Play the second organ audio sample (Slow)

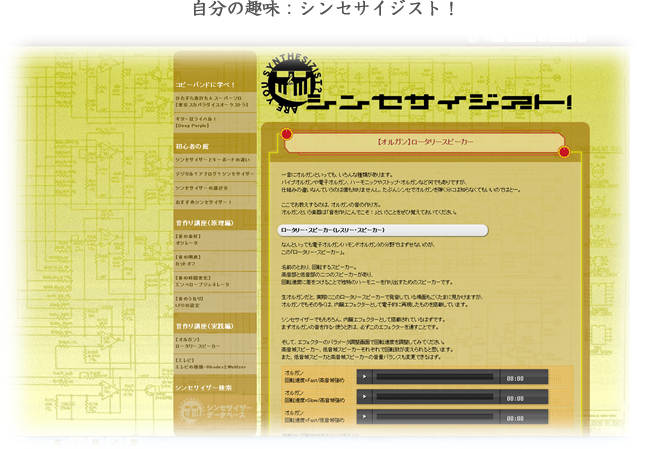click(366, 397)
